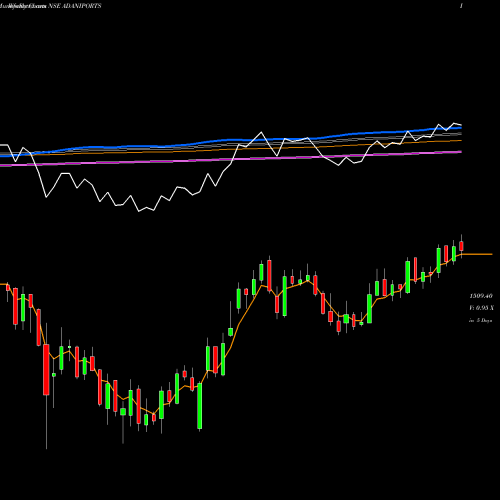Click the "in 5 Days" label
This screenshot has height=500, width=500.
pyautogui.click(x=480, y=320)
